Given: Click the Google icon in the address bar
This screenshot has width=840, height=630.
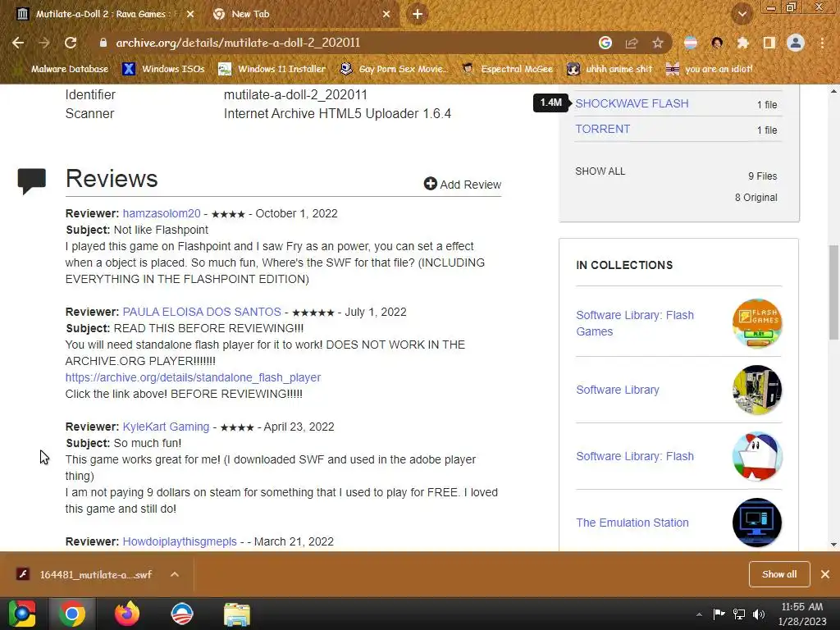Looking at the screenshot, I should tap(605, 43).
